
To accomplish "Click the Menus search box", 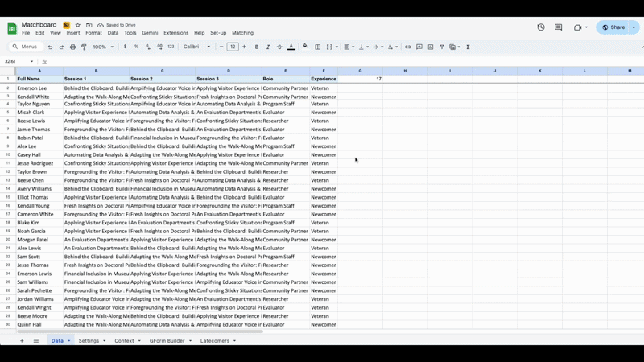I will (x=26, y=47).
